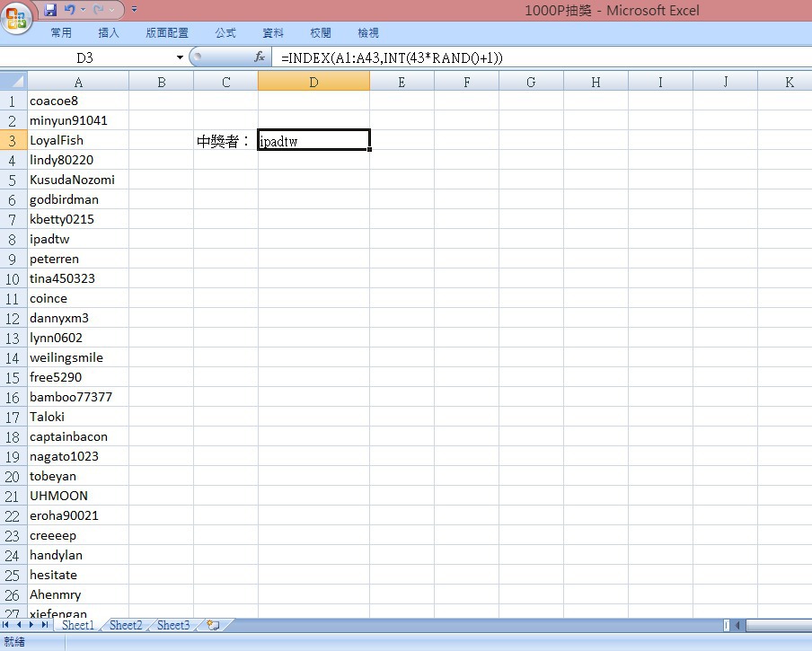Click the formula bar INDEX formula
The height and width of the screenshot is (651, 812).
(392, 57)
